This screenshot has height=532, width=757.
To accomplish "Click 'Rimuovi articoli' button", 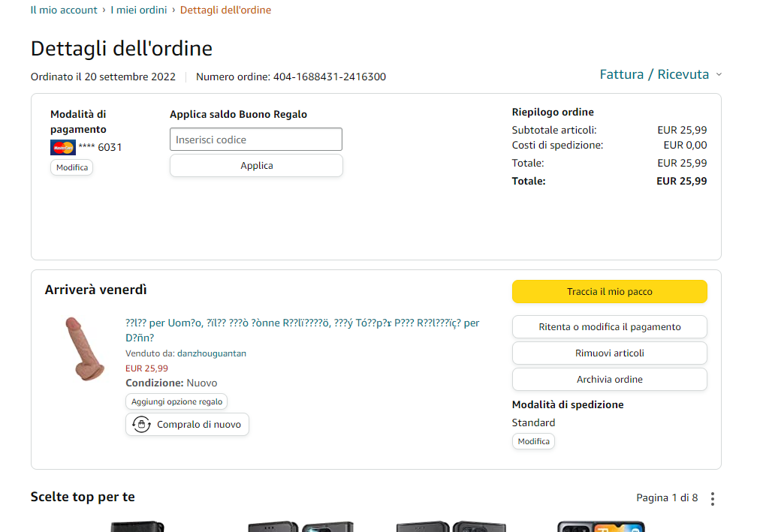I will [x=610, y=353].
